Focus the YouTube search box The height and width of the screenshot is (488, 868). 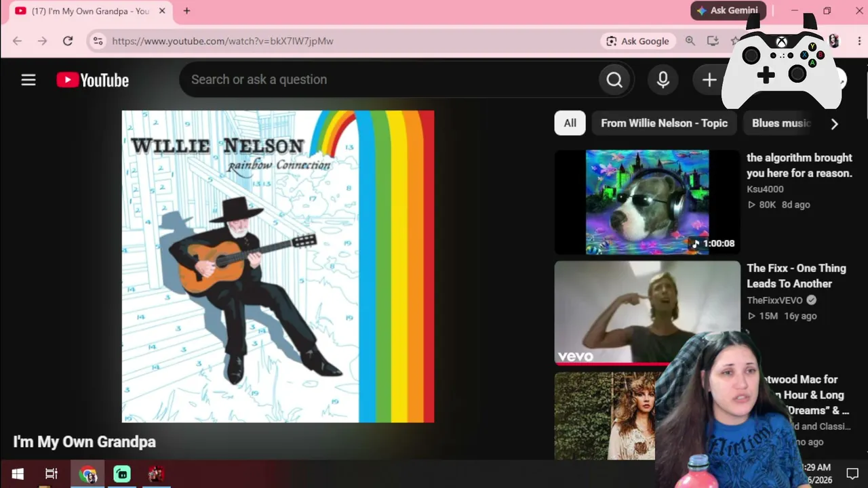[x=389, y=80]
